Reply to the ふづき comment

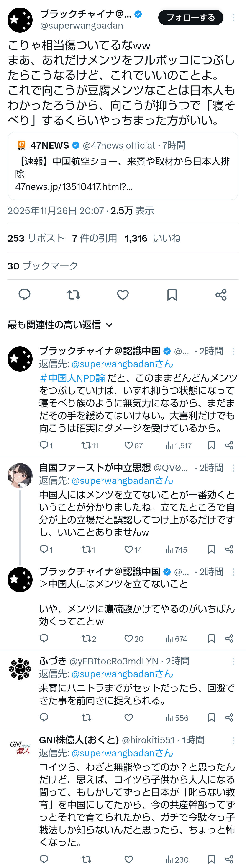tap(44, 717)
